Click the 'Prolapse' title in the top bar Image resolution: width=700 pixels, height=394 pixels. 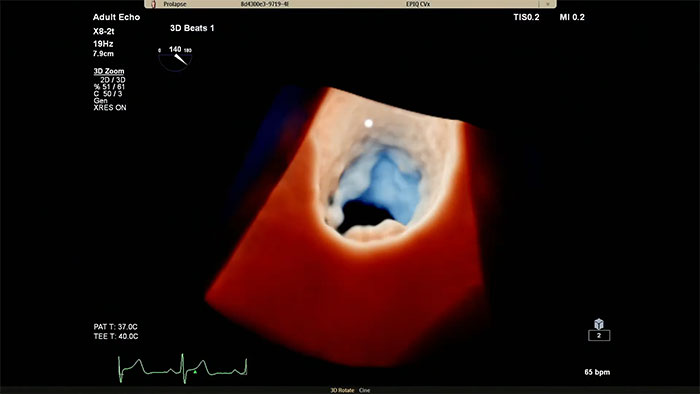175,4
